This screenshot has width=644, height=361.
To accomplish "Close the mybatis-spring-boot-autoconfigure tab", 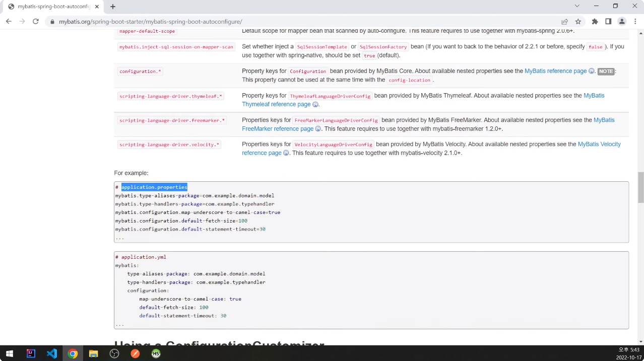I will [97, 7].
